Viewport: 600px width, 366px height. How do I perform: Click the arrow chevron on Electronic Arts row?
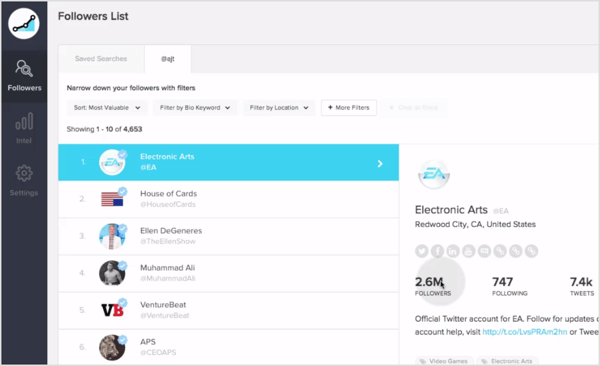pyautogui.click(x=380, y=164)
